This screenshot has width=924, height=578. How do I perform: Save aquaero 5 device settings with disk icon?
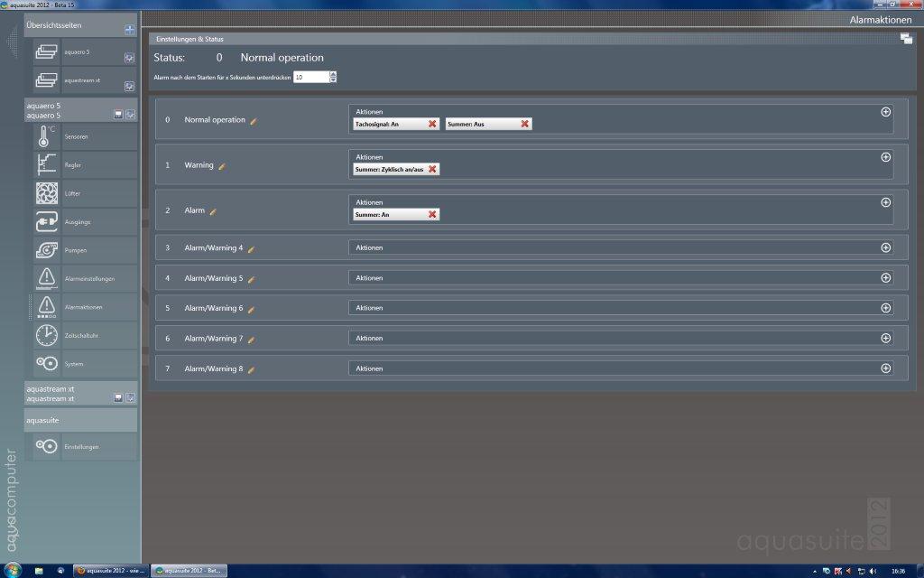click(118, 115)
